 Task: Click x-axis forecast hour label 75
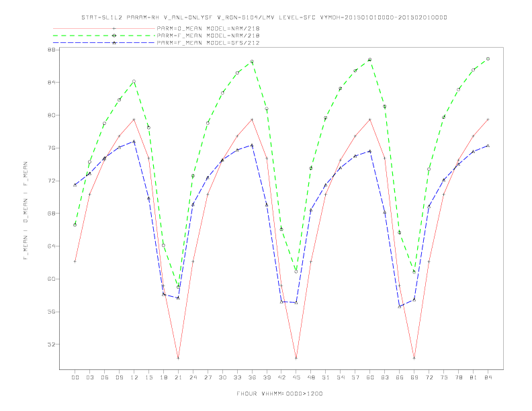pyautogui.click(x=444, y=377)
